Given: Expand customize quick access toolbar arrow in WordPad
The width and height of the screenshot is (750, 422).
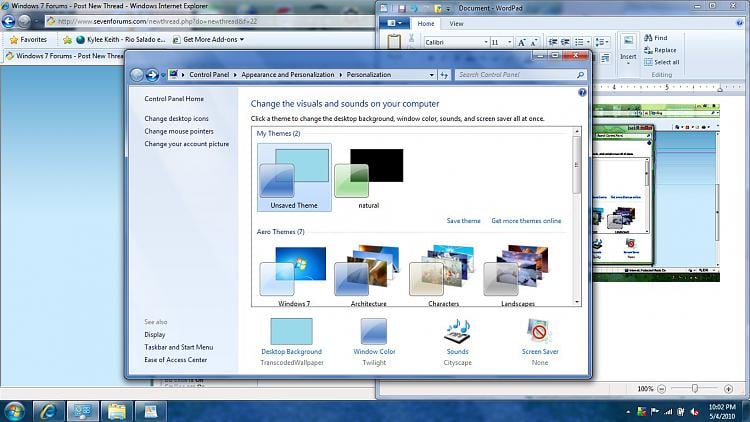Looking at the screenshot, I should coord(449,9).
